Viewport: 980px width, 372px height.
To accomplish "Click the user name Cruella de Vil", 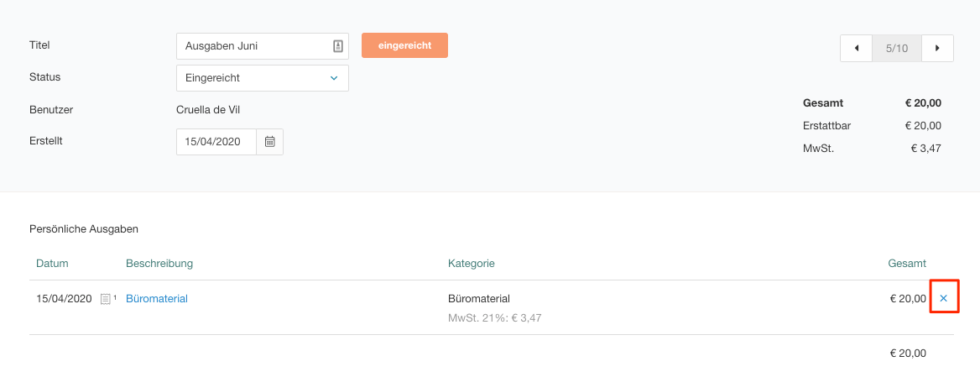I will coord(208,110).
